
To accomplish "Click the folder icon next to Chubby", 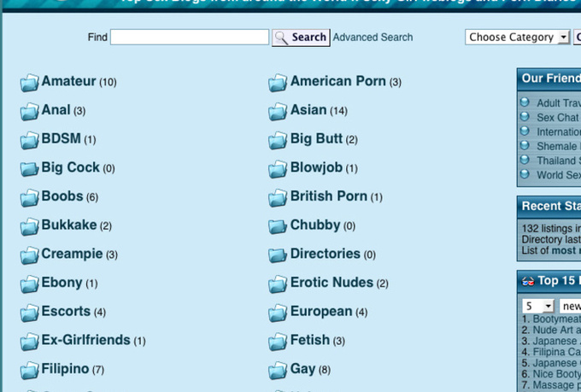I will coord(278,226).
